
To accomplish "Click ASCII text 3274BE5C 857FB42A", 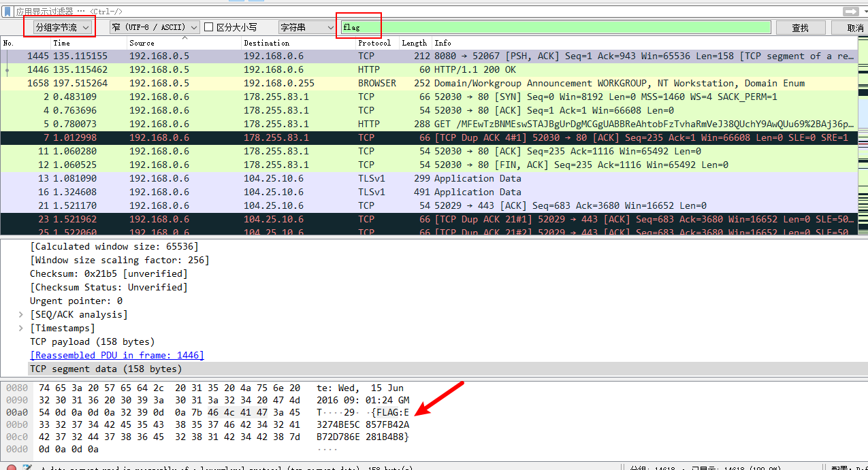I will point(363,424).
